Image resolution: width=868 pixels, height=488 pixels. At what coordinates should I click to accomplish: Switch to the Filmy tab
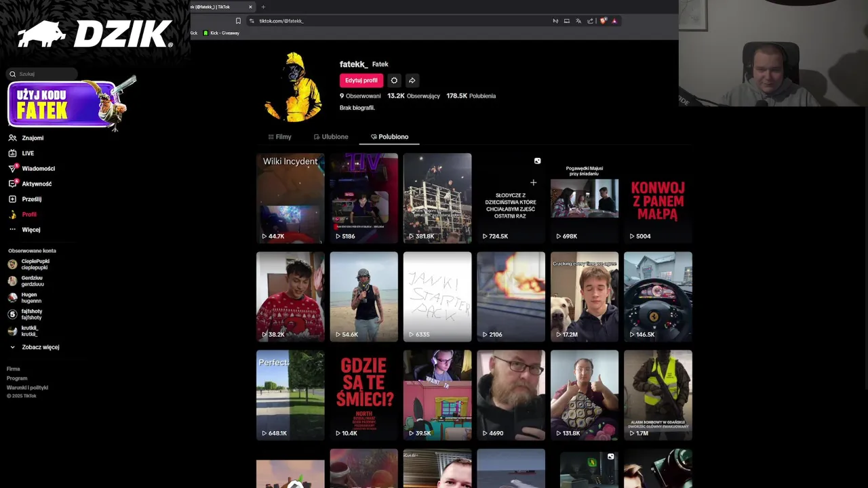(279, 137)
